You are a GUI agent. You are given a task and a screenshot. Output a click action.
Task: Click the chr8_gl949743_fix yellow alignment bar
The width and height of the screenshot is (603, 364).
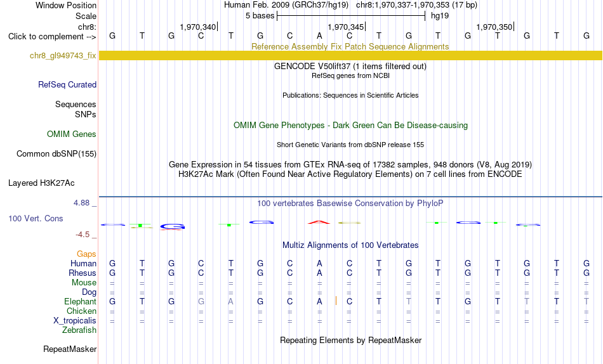click(x=350, y=55)
